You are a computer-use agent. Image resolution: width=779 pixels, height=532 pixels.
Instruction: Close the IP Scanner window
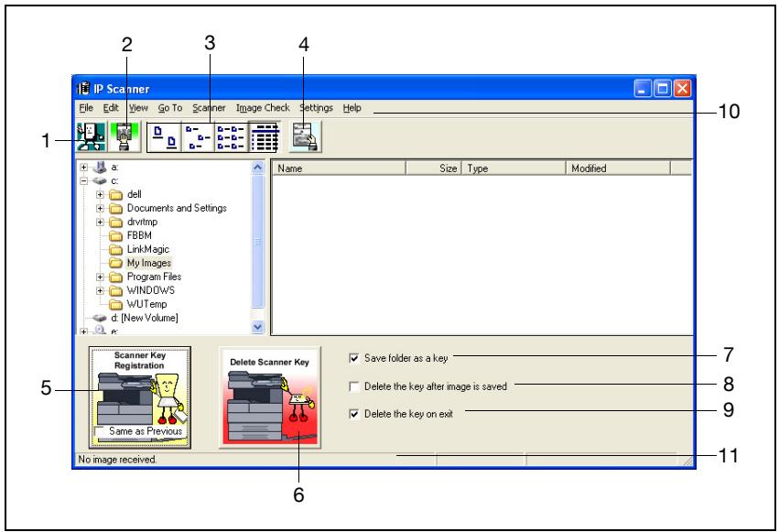(x=682, y=89)
